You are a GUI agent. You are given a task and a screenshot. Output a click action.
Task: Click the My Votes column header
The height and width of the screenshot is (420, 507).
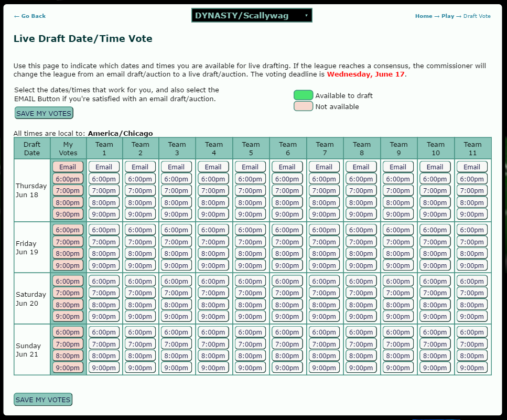68,148
